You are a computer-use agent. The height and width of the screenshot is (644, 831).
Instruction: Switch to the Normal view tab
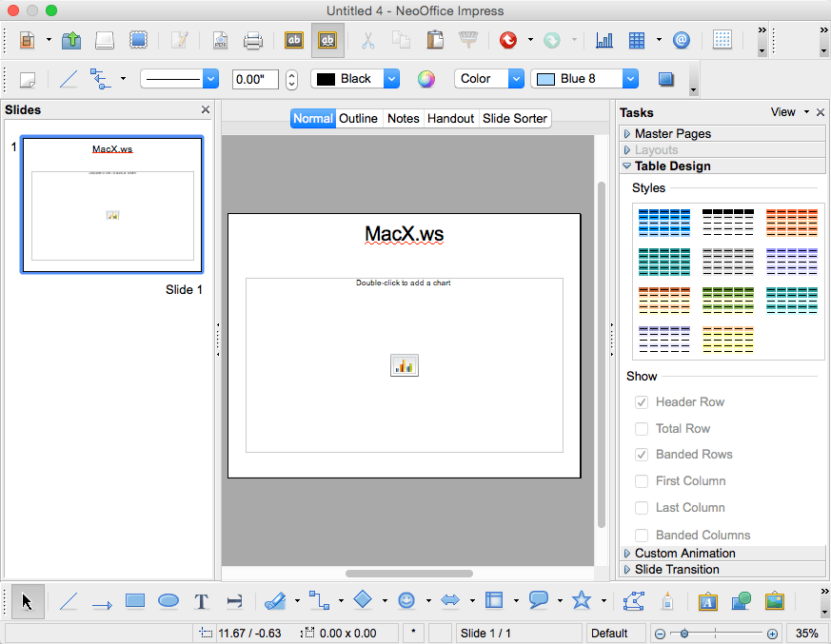point(312,118)
